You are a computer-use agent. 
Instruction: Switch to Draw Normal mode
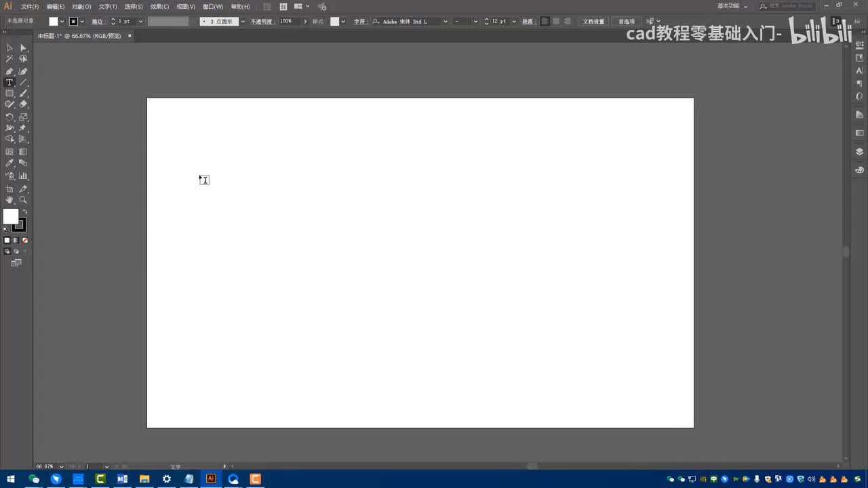(x=7, y=251)
